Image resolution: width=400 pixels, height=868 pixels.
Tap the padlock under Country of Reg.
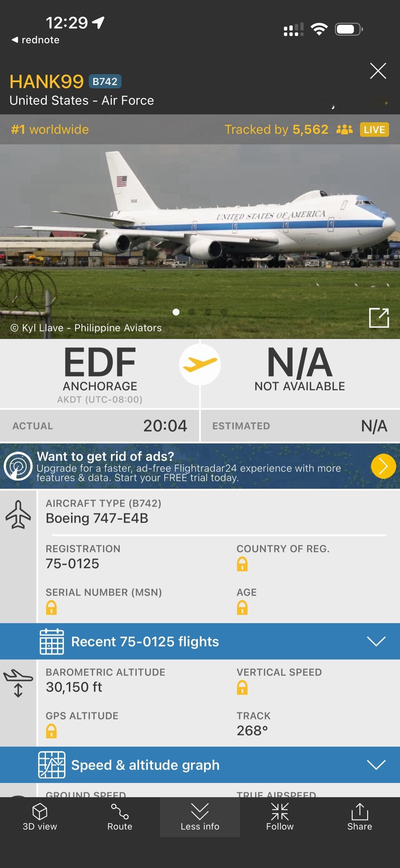click(242, 564)
